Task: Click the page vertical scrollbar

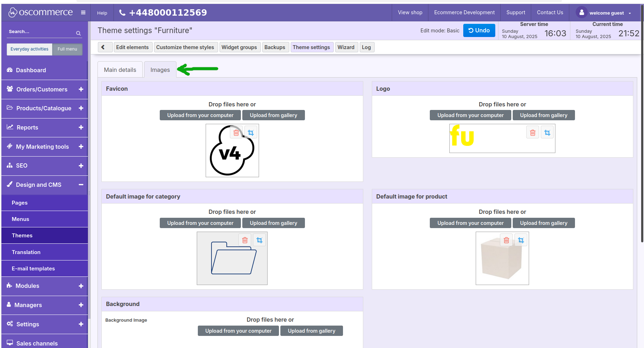Action: (x=642, y=125)
